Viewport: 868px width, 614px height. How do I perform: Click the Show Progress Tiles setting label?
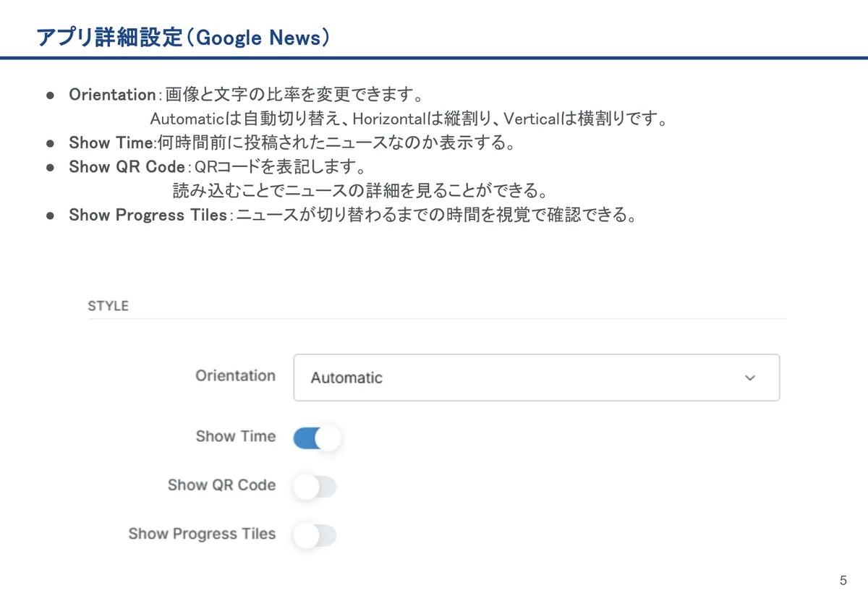tap(203, 534)
